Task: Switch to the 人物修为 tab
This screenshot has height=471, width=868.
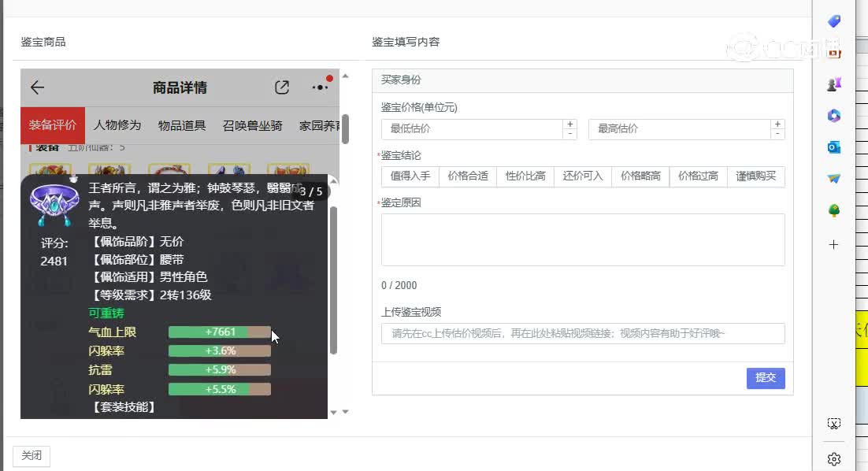Action: tap(117, 125)
